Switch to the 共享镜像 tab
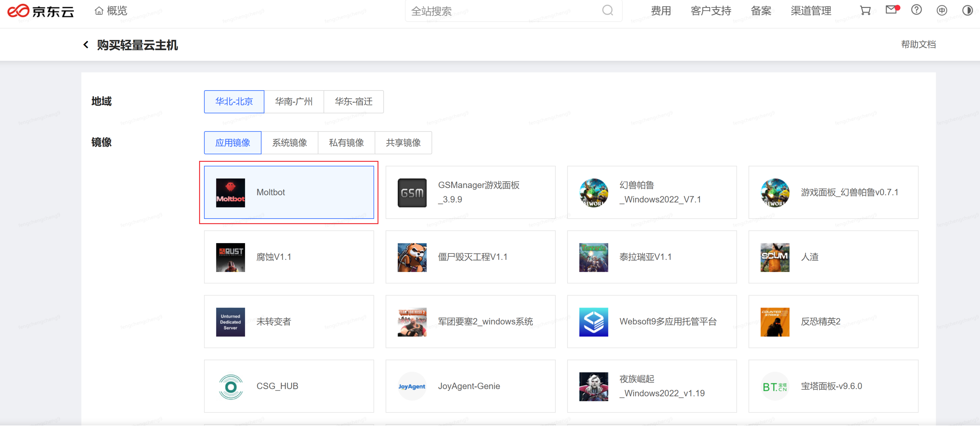 coord(403,143)
